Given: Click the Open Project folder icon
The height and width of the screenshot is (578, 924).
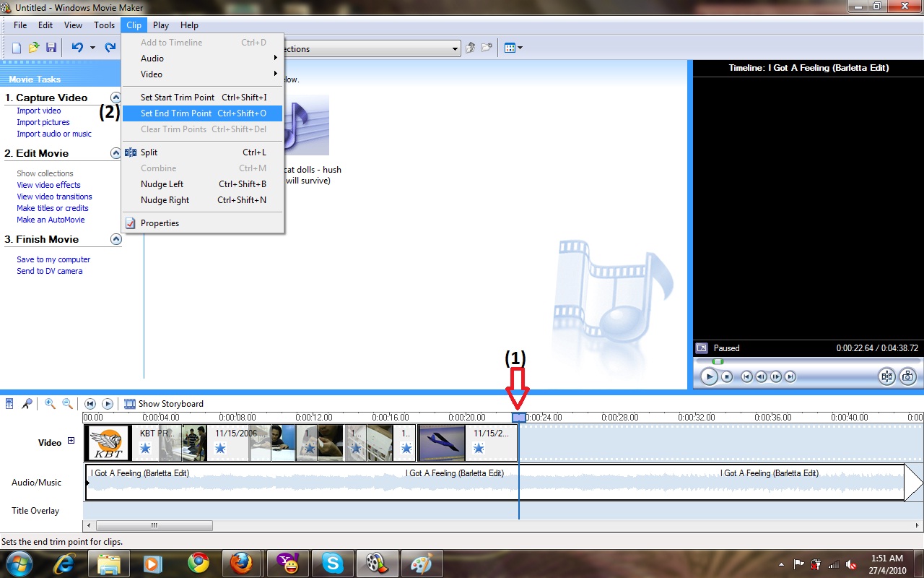Looking at the screenshot, I should [34, 48].
